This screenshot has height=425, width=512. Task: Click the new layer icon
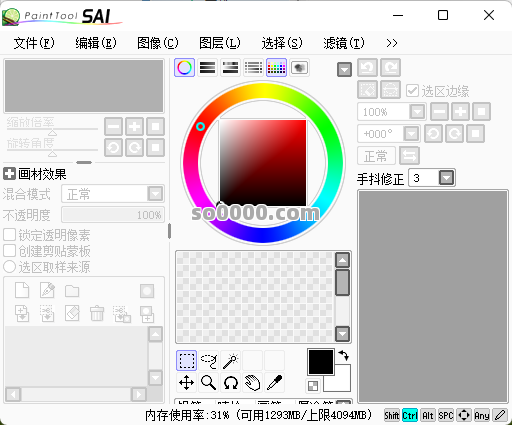[x=22, y=290]
